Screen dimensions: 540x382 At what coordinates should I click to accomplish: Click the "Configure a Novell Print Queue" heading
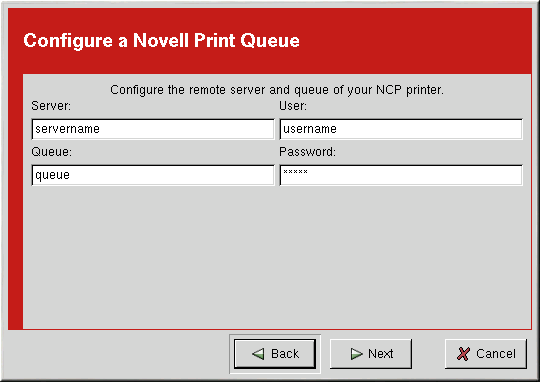[x=162, y=40]
